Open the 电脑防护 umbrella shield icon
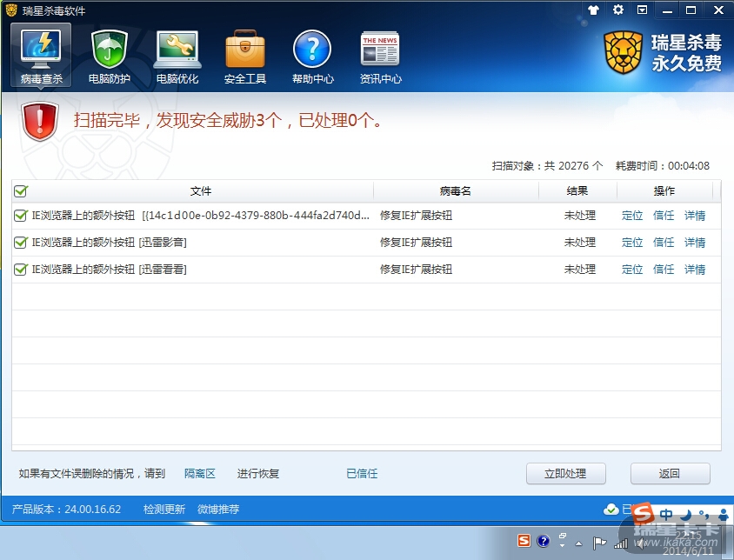The width and height of the screenshot is (734, 560). pyautogui.click(x=110, y=55)
